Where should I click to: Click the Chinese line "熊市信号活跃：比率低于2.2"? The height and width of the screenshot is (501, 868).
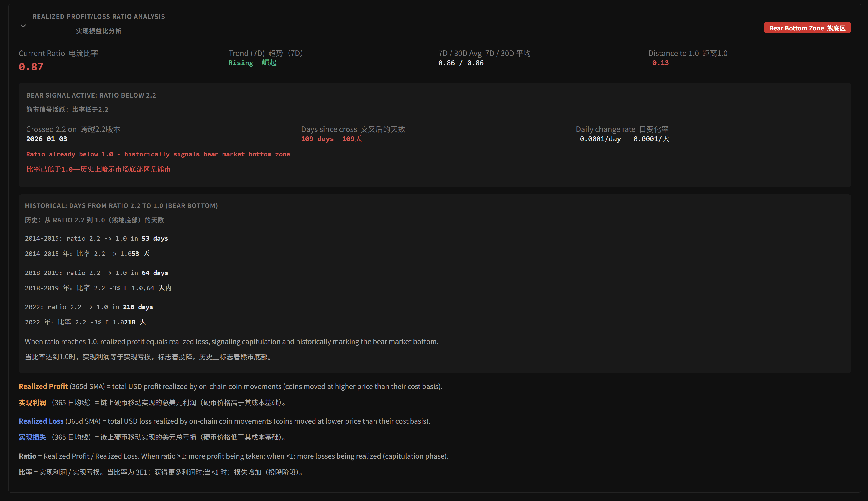(67, 110)
